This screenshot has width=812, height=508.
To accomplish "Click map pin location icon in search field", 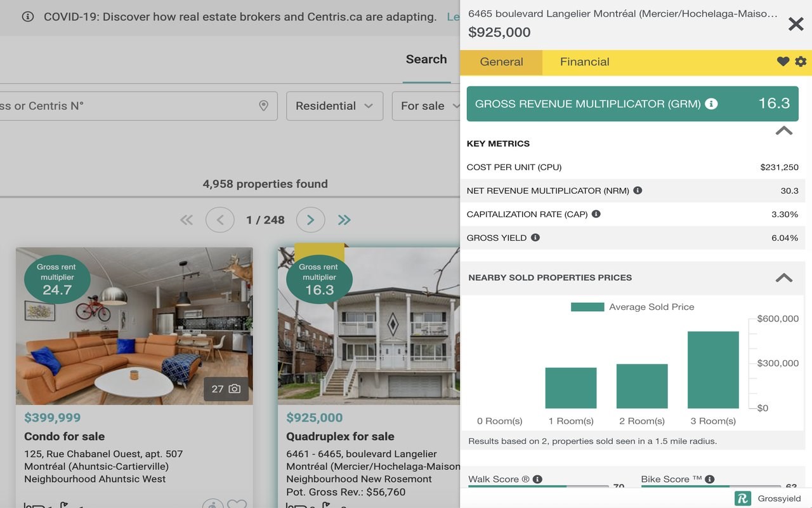I will coord(264,105).
